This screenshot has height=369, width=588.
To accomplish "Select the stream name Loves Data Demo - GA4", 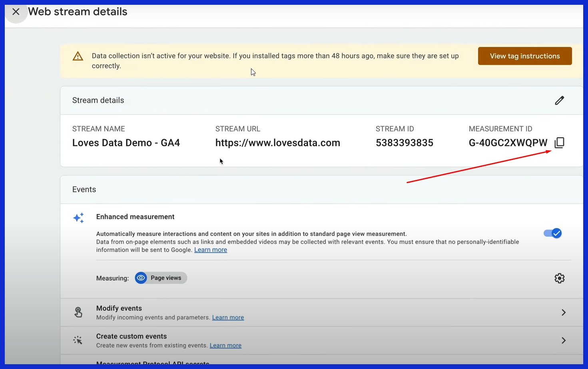I will pos(126,143).
